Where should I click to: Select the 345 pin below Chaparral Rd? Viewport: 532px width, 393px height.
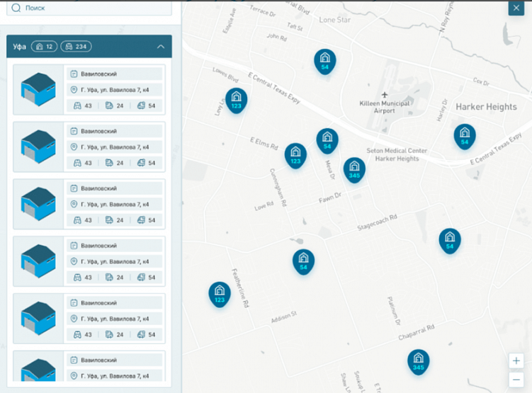(x=419, y=362)
